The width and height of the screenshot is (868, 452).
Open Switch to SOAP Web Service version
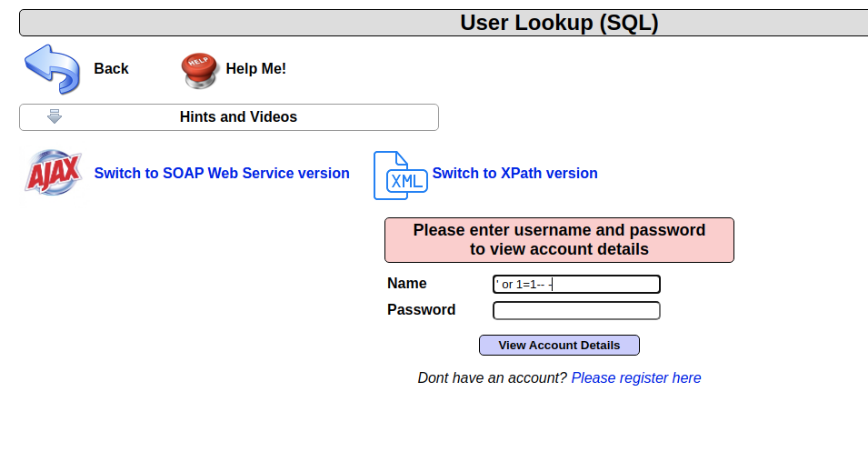222,173
